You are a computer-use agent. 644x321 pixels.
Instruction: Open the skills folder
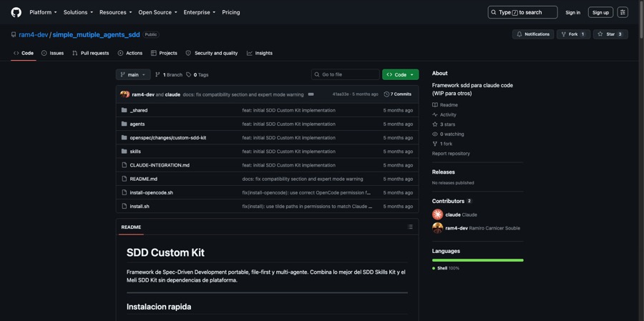point(135,152)
